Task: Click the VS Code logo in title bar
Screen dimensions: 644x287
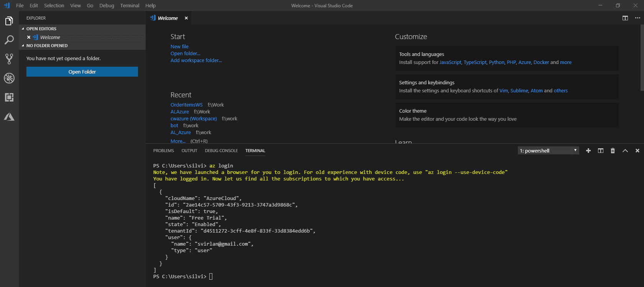Action: point(7,5)
